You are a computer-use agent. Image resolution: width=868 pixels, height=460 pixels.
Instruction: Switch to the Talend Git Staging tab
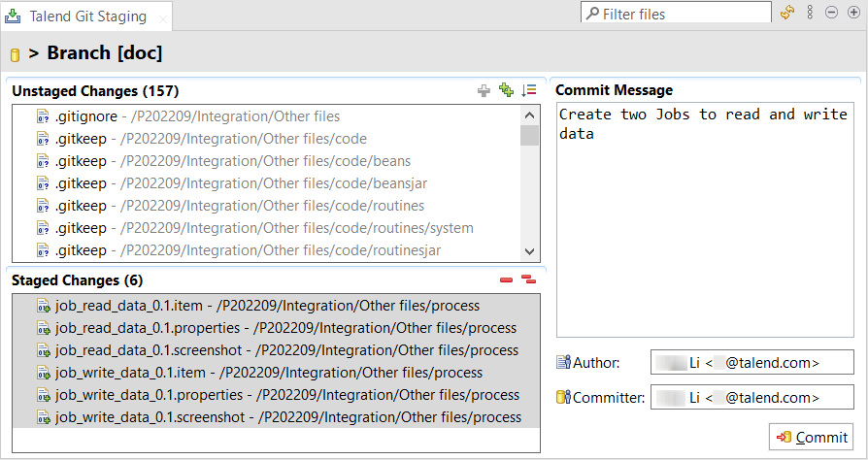click(x=86, y=16)
